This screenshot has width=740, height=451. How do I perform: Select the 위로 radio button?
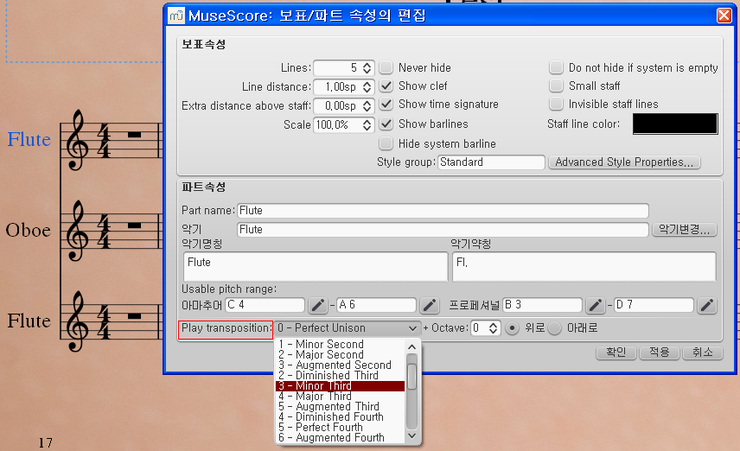512,328
